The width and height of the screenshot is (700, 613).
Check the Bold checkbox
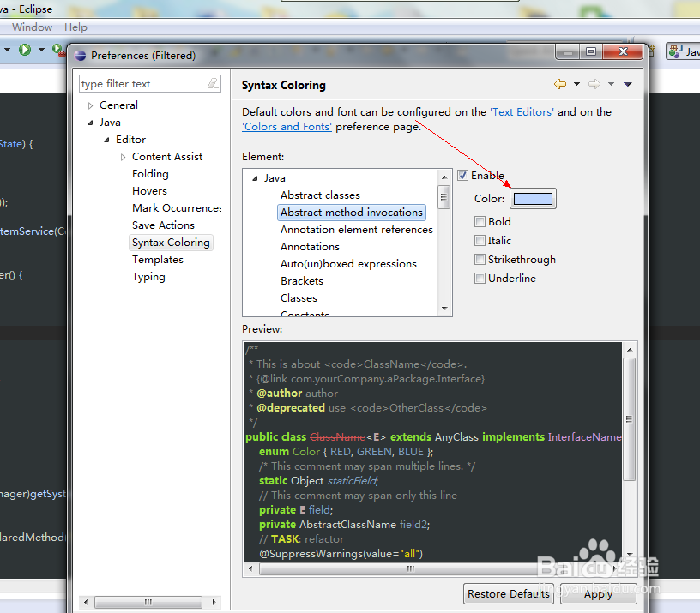[480, 222]
